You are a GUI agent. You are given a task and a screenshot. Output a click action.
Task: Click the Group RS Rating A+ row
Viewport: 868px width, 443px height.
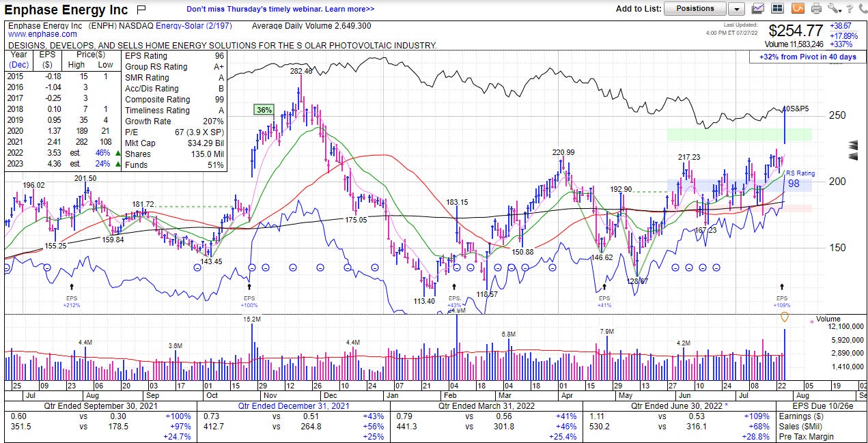coord(174,67)
